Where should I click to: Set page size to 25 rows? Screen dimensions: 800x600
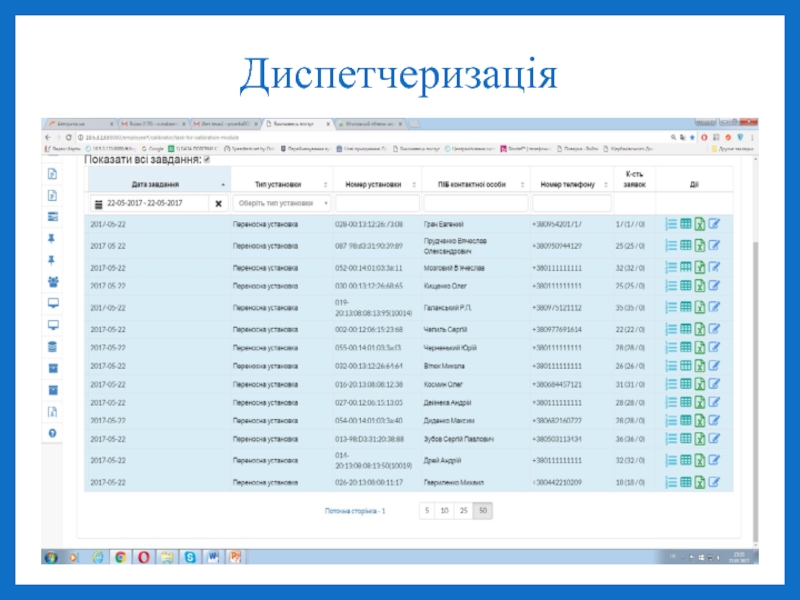coord(463,510)
